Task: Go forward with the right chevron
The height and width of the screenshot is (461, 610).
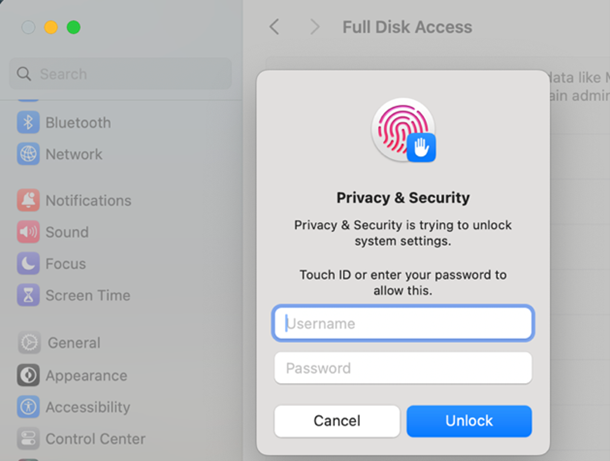Action: click(x=314, y=27)
